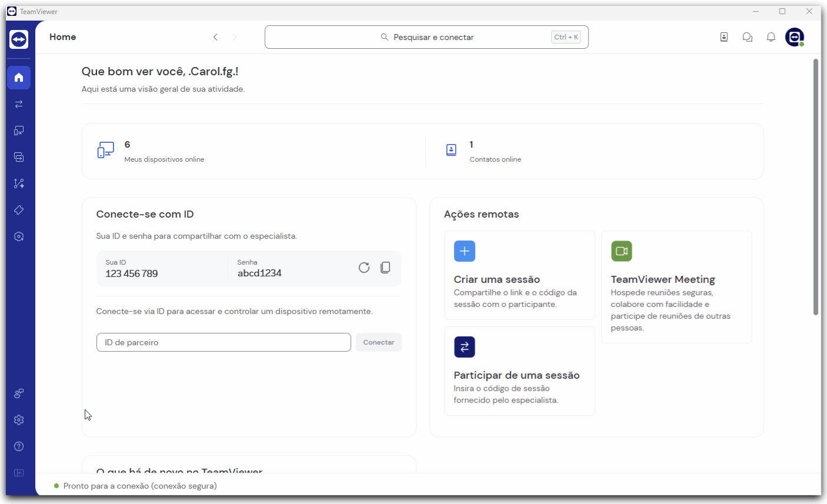
Task: Click the contact icon beside Contatos online
Action: (451, 150)
